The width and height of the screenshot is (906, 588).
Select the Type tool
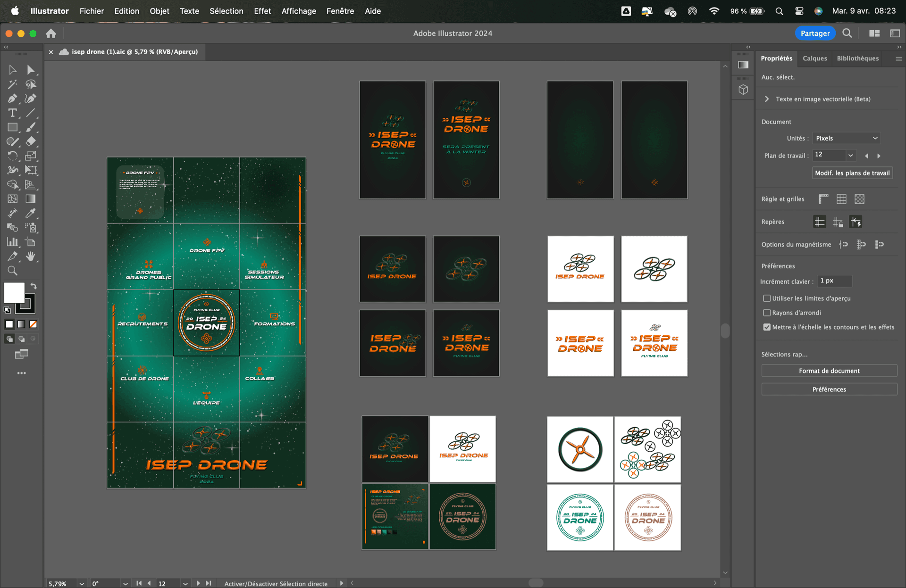tap(12, 113)
